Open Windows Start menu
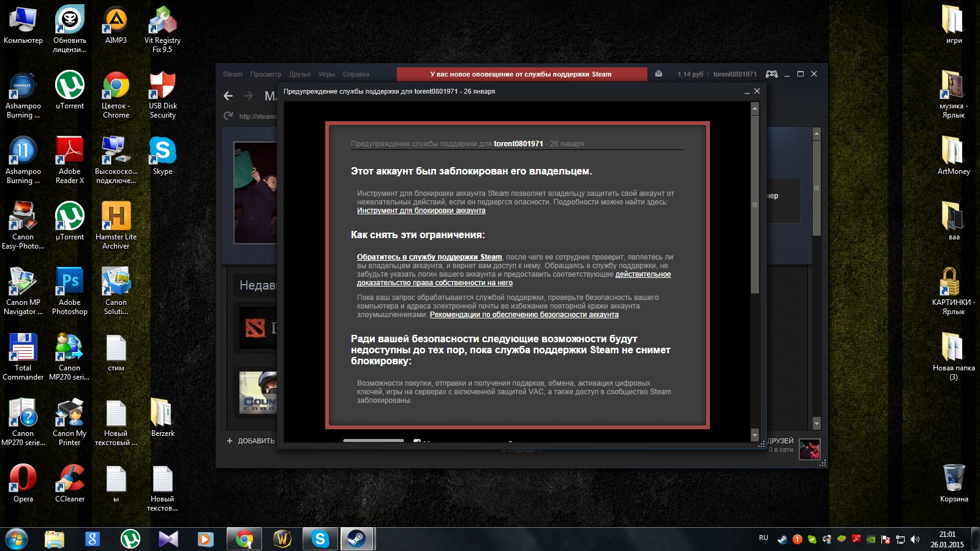This screenshot has width=980, height=551. (x=17, y=539)
